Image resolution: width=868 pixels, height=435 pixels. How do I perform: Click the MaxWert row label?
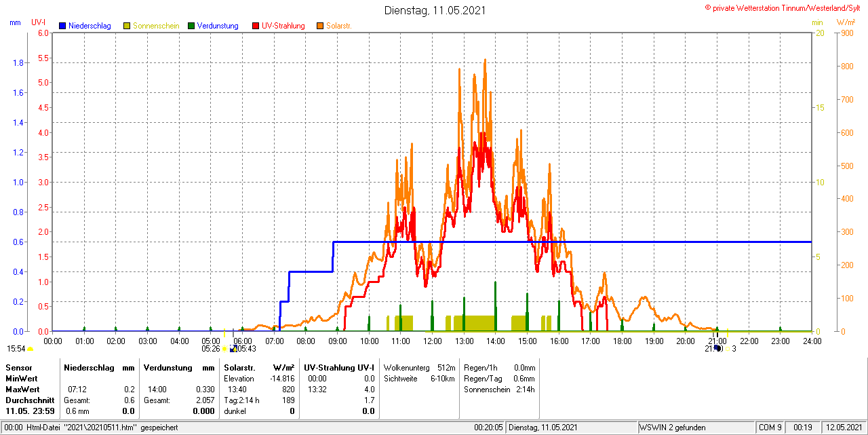(23, 390)
